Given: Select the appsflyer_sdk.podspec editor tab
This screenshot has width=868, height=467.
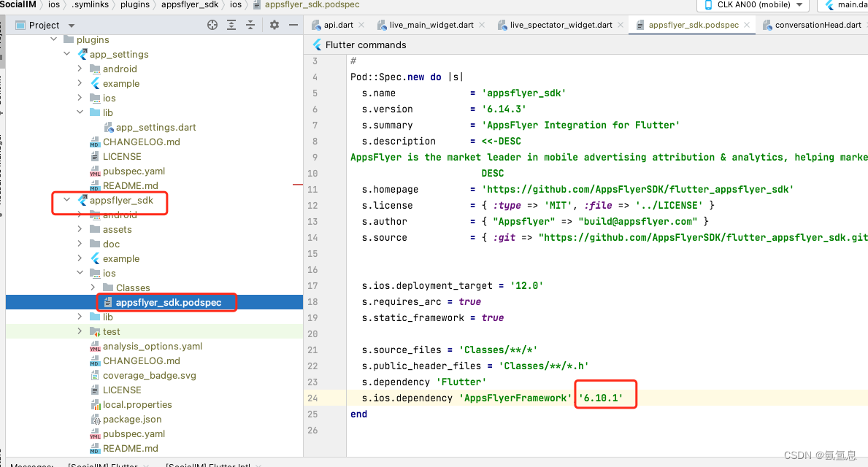Looking at the screenshot, I should click(x=693, y=25).
